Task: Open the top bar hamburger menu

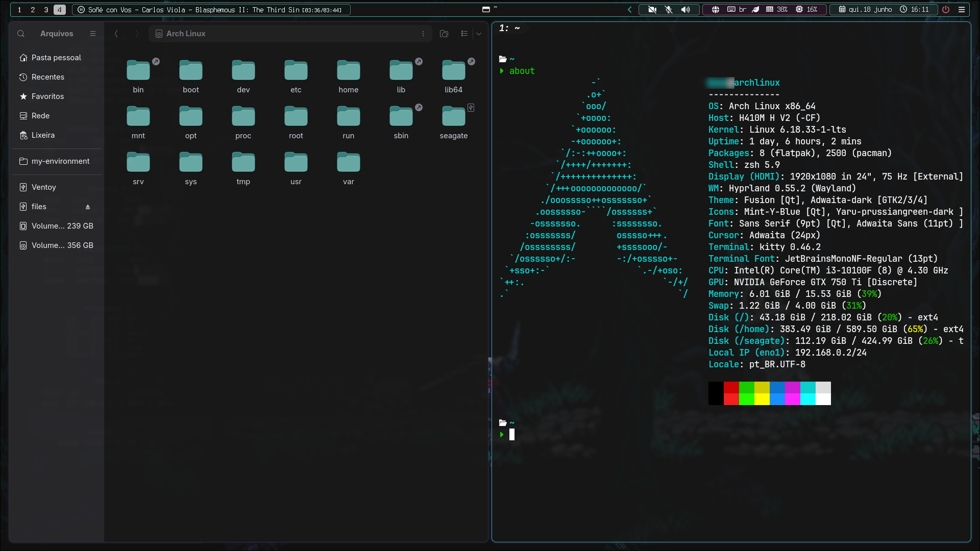Action: tap(962, 10)
